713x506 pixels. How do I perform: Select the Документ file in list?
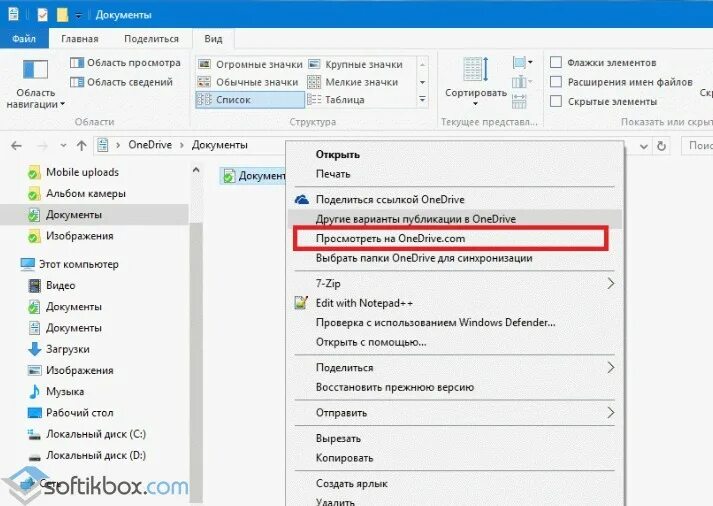[x=253, y=175]
